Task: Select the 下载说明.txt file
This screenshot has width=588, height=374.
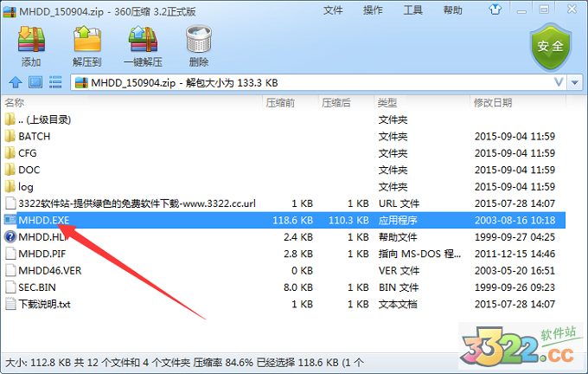Action: (x=44, y=304)
